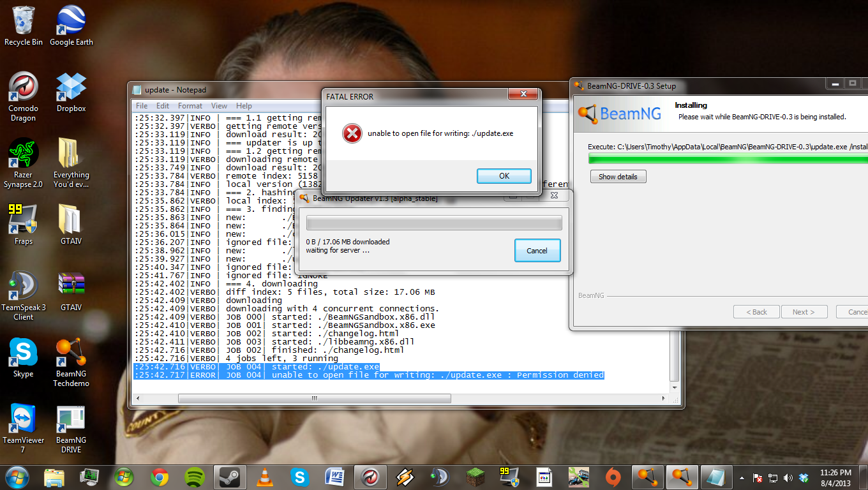The width and height of the screenshot is (868, 490).
Task: Switch to Steam in the taskbar
Action: pos(229,477)
